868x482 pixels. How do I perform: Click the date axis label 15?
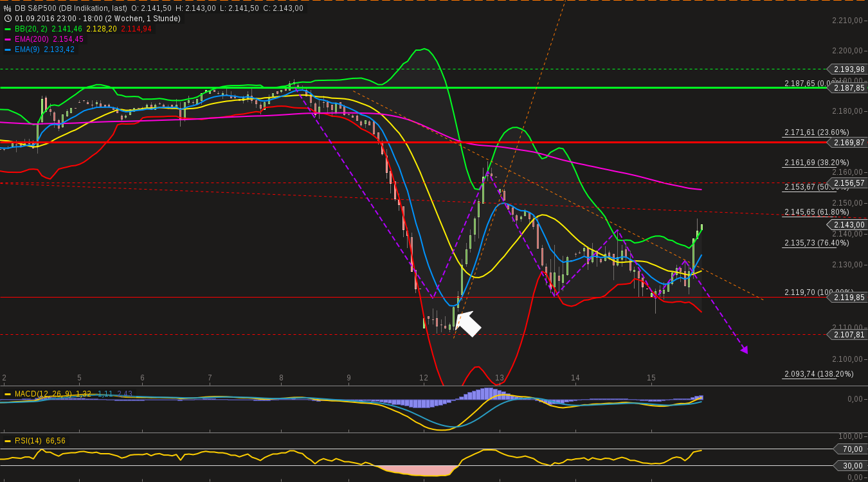pyautogui.click(x=651, y=378)
